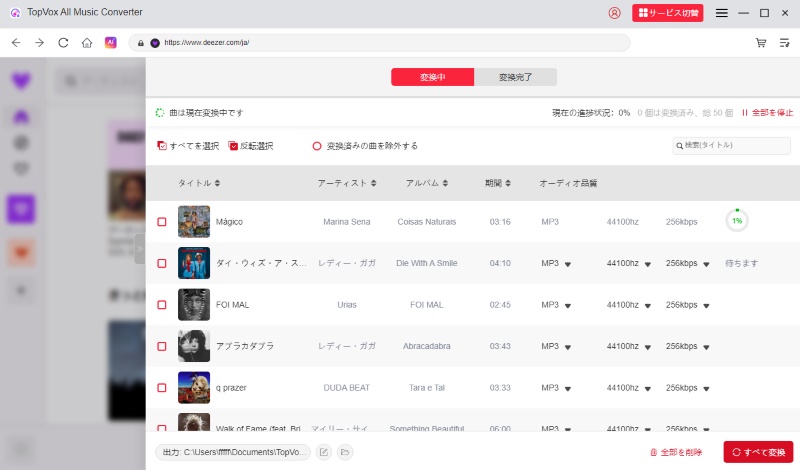The height and width of the screenshot is (470, 800).
Task: Click 全部を削除 to delete all
Action: click(x=676, y=452)
